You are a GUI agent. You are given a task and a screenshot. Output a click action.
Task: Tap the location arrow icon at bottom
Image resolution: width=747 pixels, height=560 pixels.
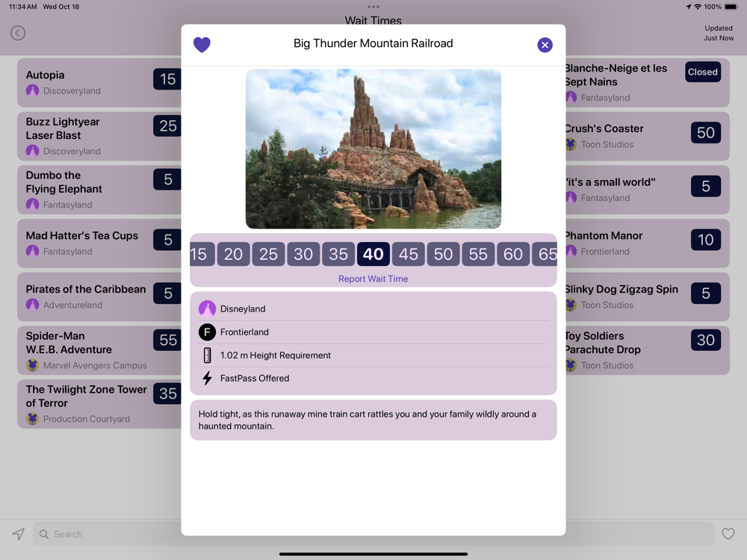[18, 534]
